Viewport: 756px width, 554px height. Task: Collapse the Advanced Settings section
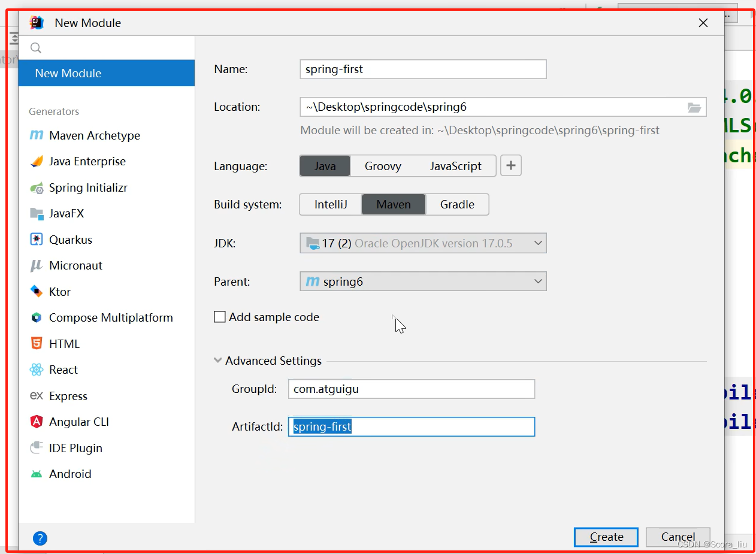(x=217, y=361)
